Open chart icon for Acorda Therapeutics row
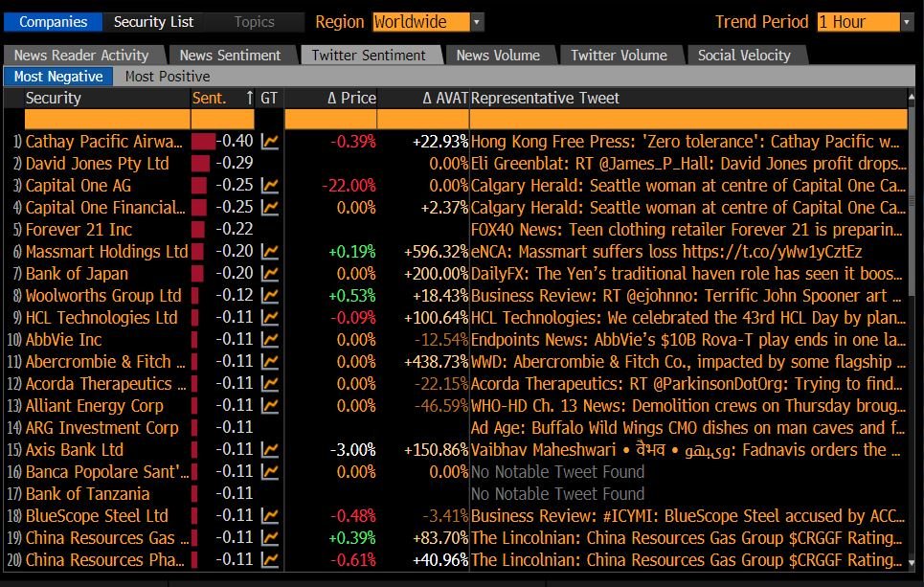This screenshot has width=924, height=587. tap(270, 384)
